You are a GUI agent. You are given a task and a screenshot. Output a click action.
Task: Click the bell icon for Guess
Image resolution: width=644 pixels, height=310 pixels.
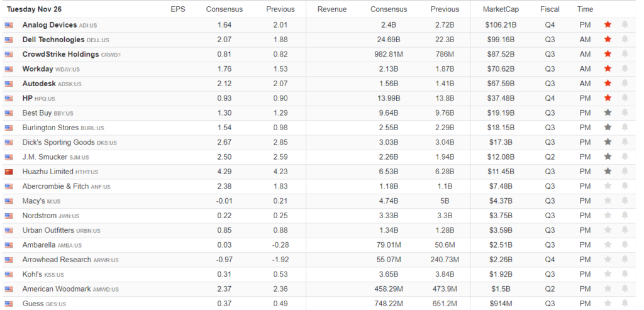625,304
